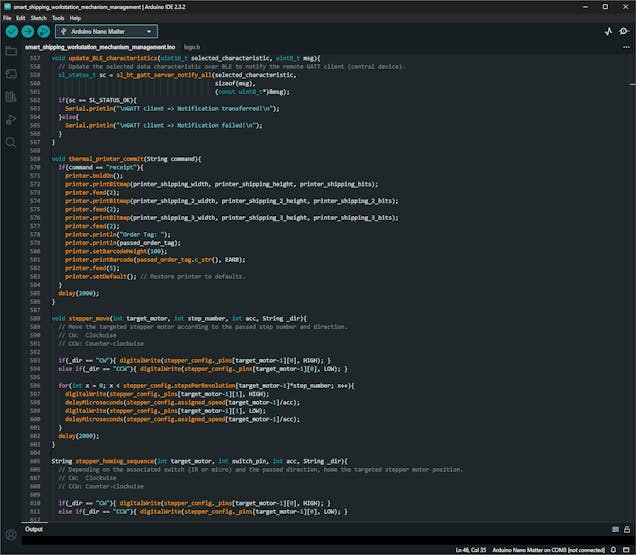
Task: Click the board-on-COM3 status text
Action: (550, 550)
